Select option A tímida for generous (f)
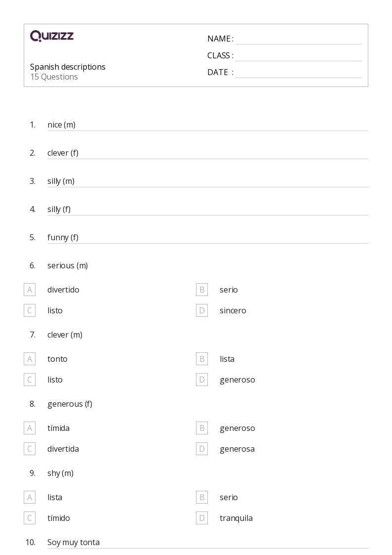392x555 pixels. [x=30, y=428]
